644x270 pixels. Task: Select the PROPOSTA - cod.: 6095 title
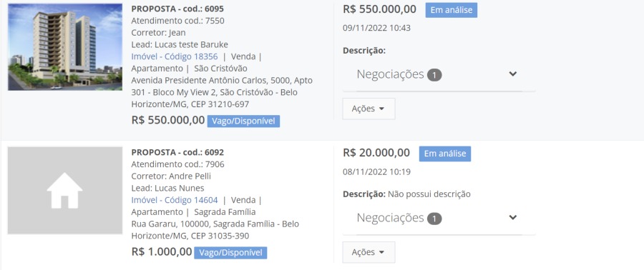pos(177,9)
